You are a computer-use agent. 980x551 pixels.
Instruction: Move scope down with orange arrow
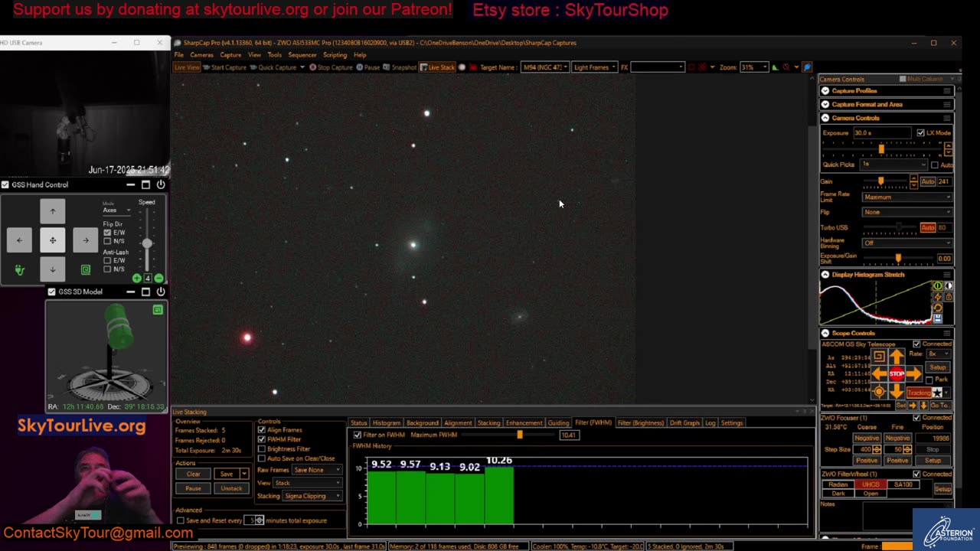(897, 390)
